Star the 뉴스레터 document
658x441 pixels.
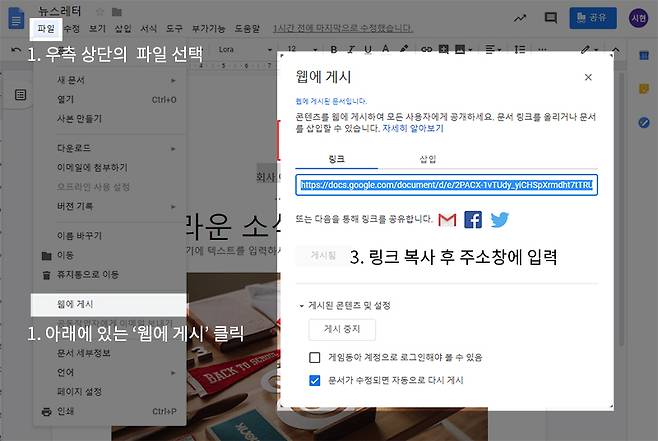[x=100, y=12]
